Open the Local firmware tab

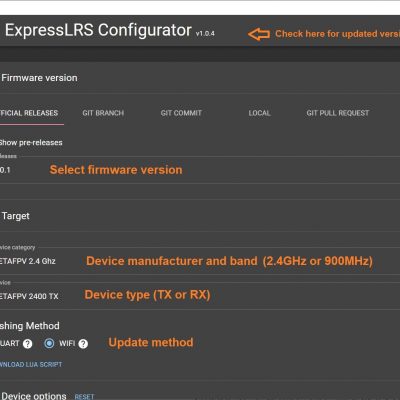pos(259,113)
